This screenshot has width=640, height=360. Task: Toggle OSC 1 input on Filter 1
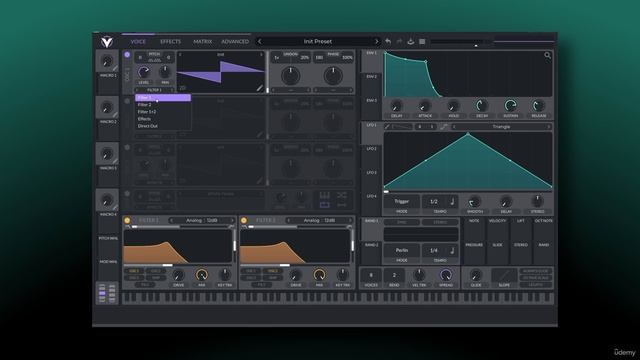(134, 271)
